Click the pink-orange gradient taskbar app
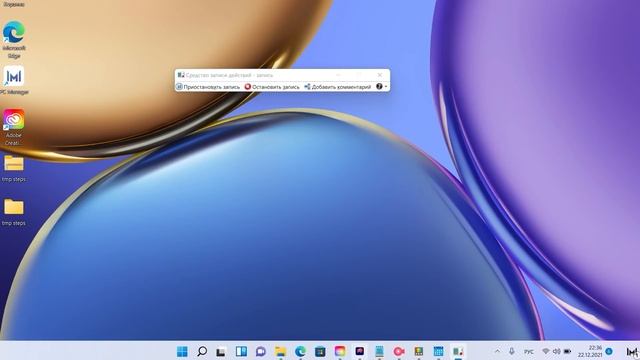Viewport: 640px width, 360px height. (x=340, y=351)
